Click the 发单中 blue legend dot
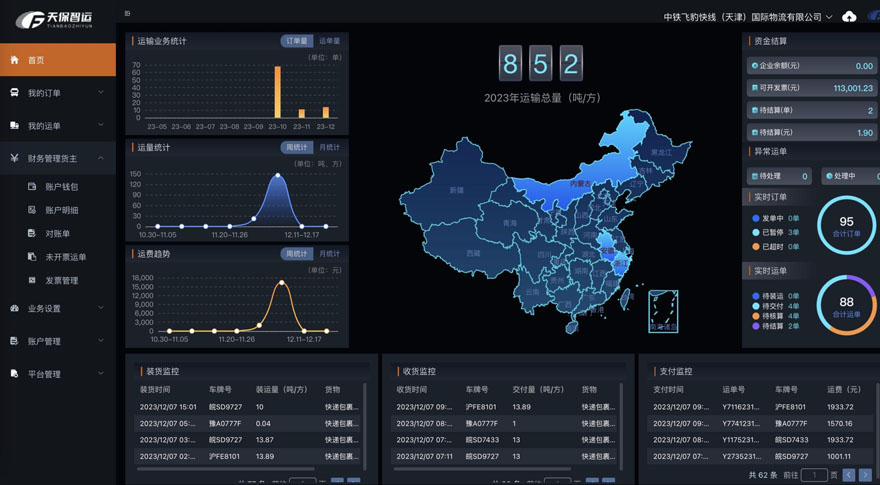This screenshot has width=880, height=485. [x=756, y=218]
